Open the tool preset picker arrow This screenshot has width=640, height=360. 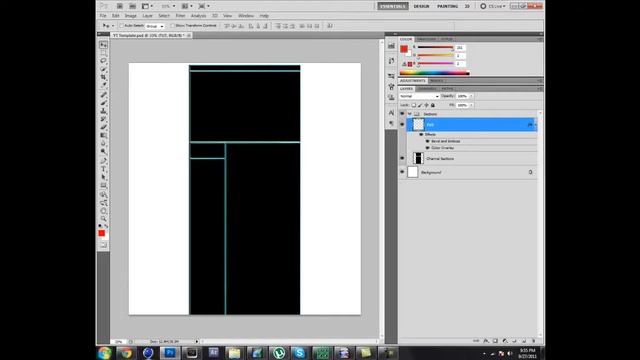pos(113,26)
